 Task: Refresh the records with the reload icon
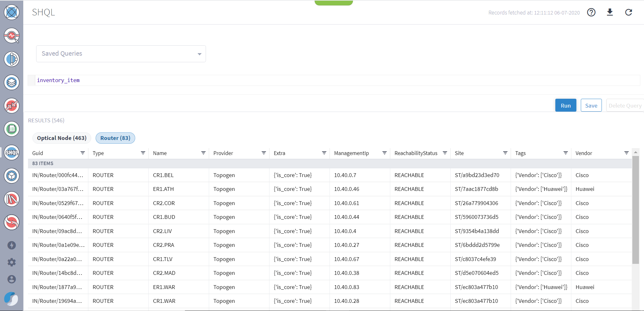628,12
